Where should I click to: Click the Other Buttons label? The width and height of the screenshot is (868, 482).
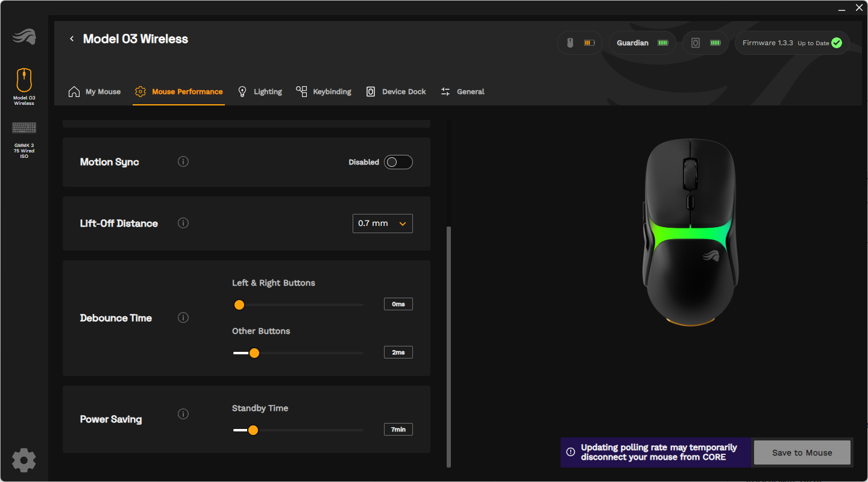coord(261,331)
